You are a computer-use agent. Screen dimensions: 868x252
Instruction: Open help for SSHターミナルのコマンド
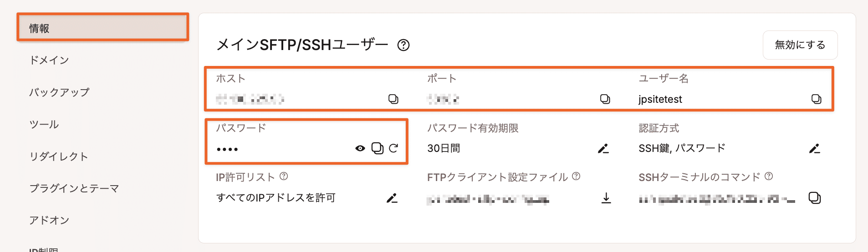tap(769, 176)
